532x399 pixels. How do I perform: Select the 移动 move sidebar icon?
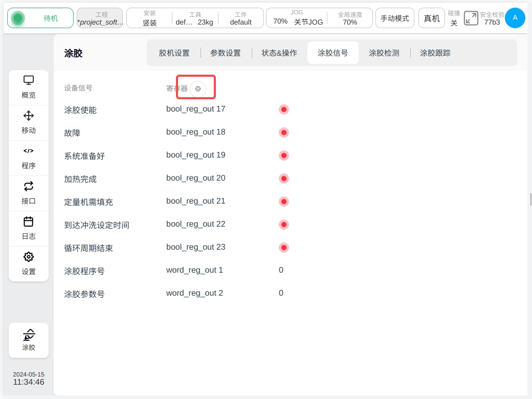coord(29,122)
